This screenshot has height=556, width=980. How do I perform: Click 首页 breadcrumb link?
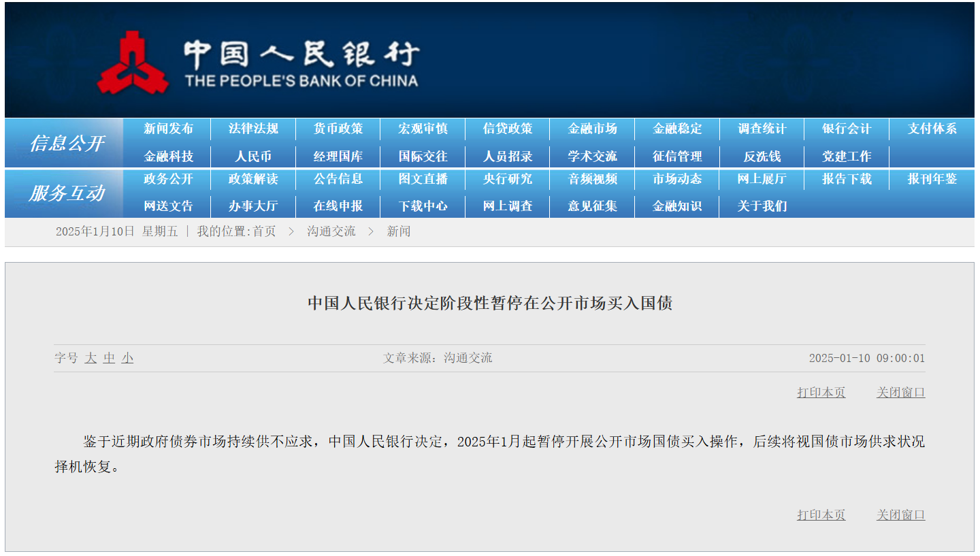[264, 231]
